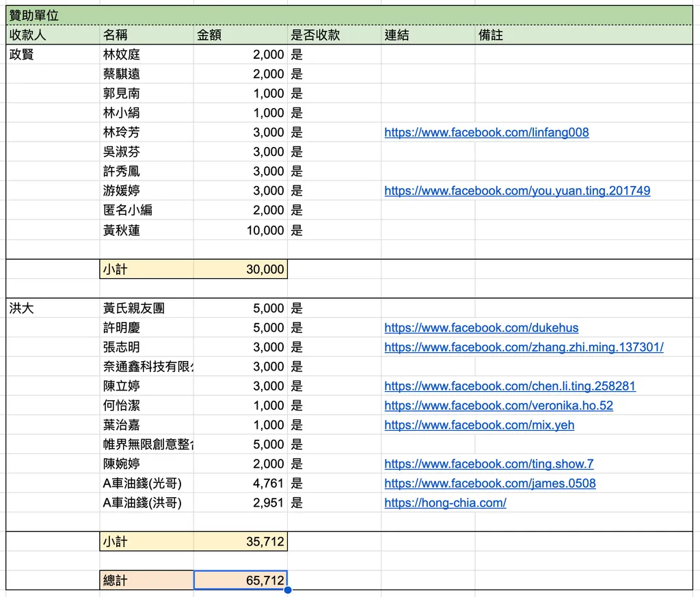Screen dimensions: 700x597
Task: Select the 備註 header cell
Action: [x=584, y=35]
